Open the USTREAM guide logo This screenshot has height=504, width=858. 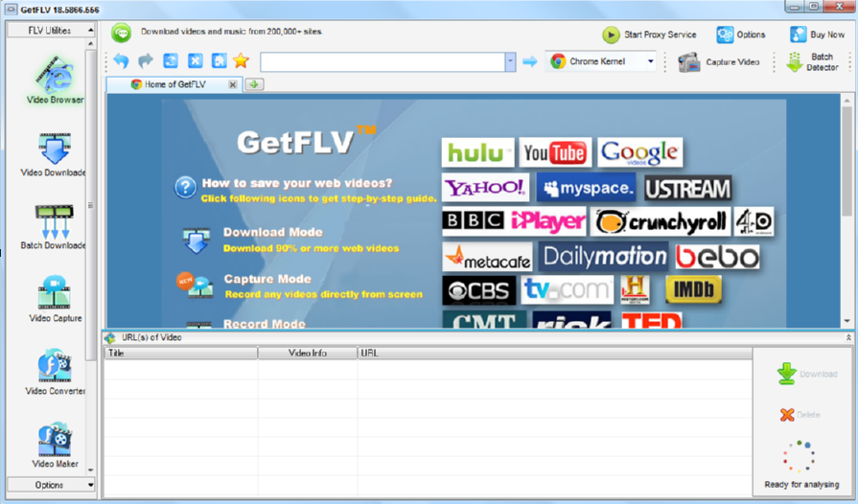(x=687, y=189)
